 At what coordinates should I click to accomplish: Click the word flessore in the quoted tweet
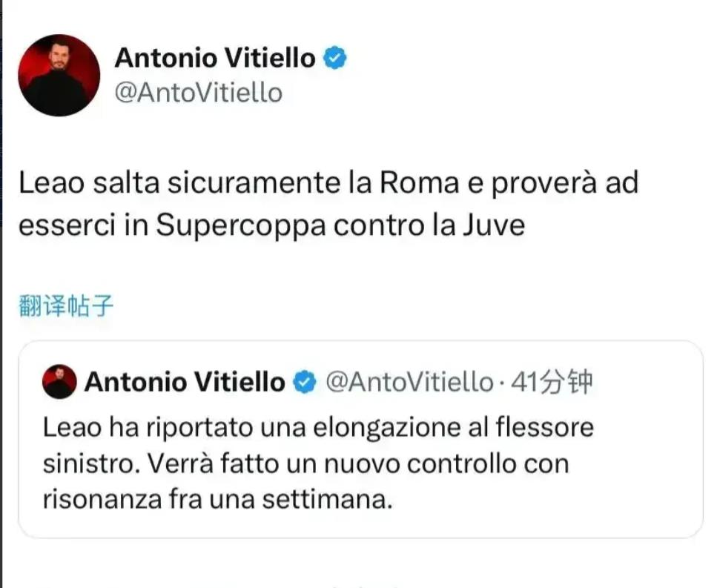tap(545, 427)
